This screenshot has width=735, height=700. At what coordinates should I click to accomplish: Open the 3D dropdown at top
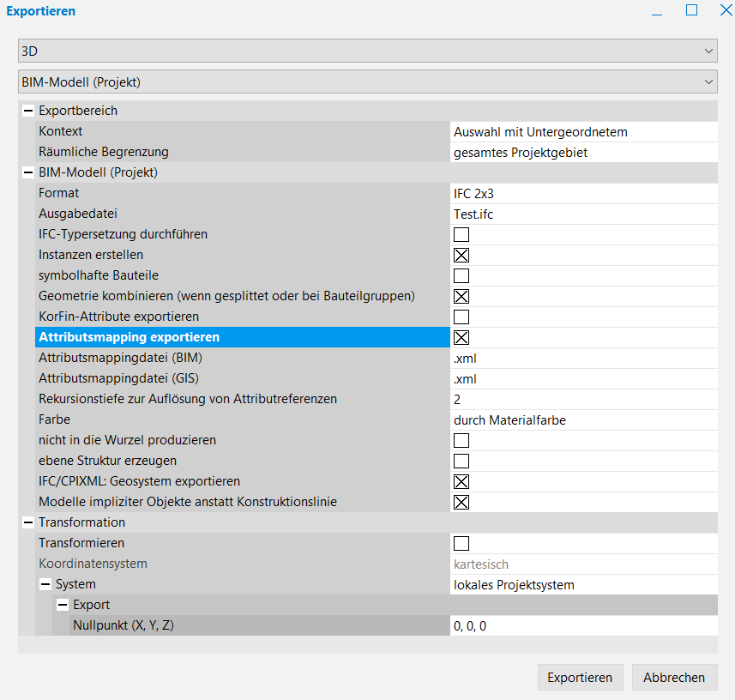pyautogui.click(x=367, y=51)
